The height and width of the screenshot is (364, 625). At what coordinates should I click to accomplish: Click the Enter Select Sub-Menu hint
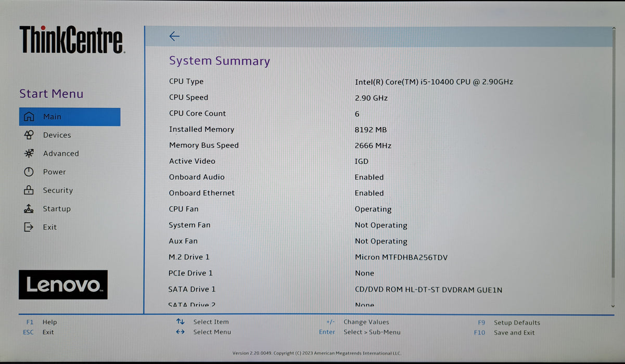[360, 332]
